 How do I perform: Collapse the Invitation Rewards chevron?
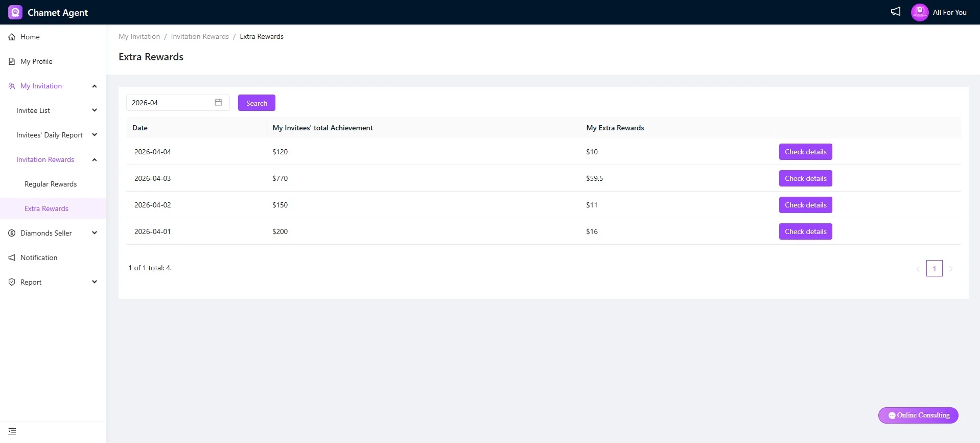[x=95, y=160]
